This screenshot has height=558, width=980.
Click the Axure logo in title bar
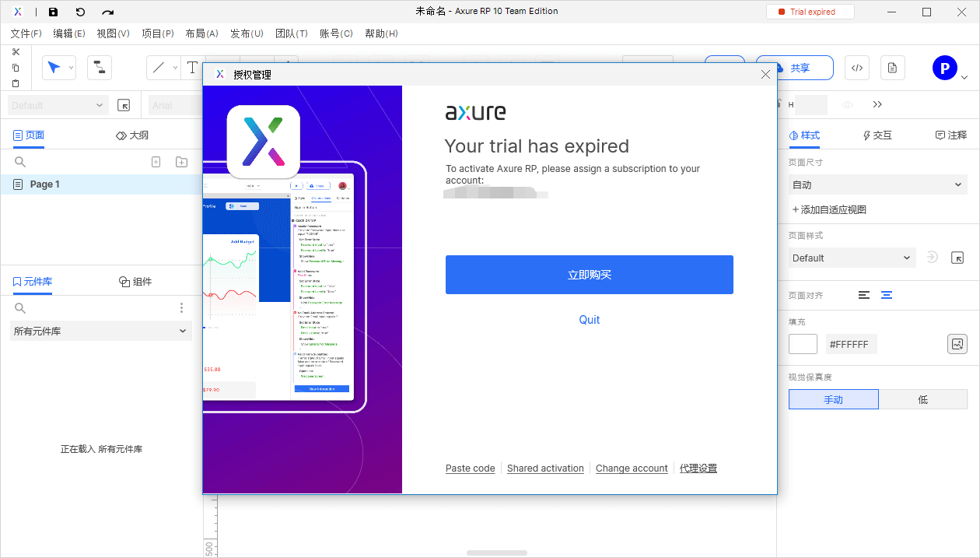[x=17, y=12]
